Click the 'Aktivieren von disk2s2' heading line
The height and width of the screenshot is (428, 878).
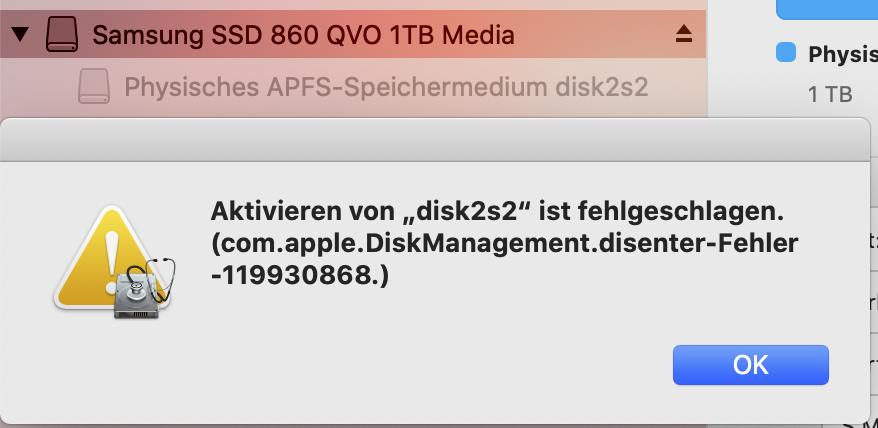[x=494, y=213]
